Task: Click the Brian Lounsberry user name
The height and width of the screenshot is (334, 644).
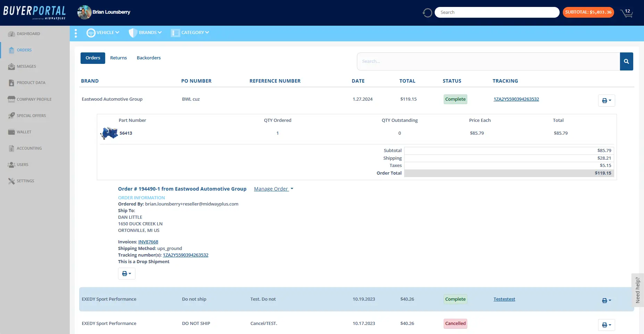Action: click(111, 12)
